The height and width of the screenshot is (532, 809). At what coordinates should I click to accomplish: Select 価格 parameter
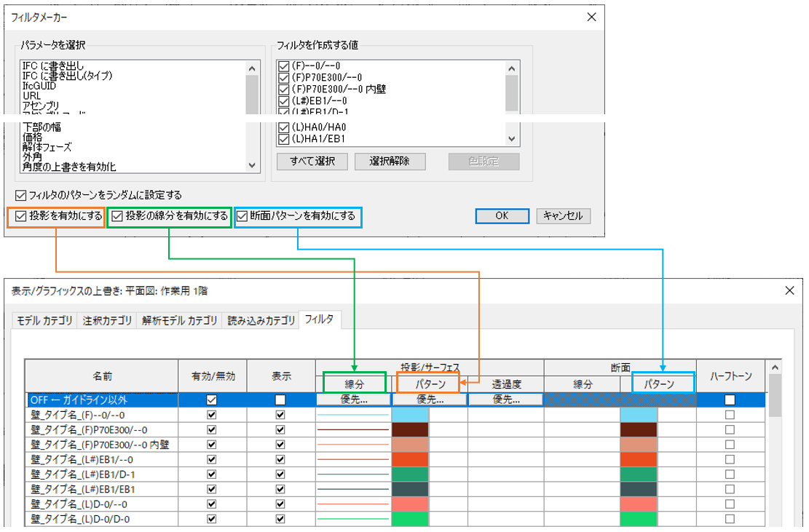[x=33, y=137]
